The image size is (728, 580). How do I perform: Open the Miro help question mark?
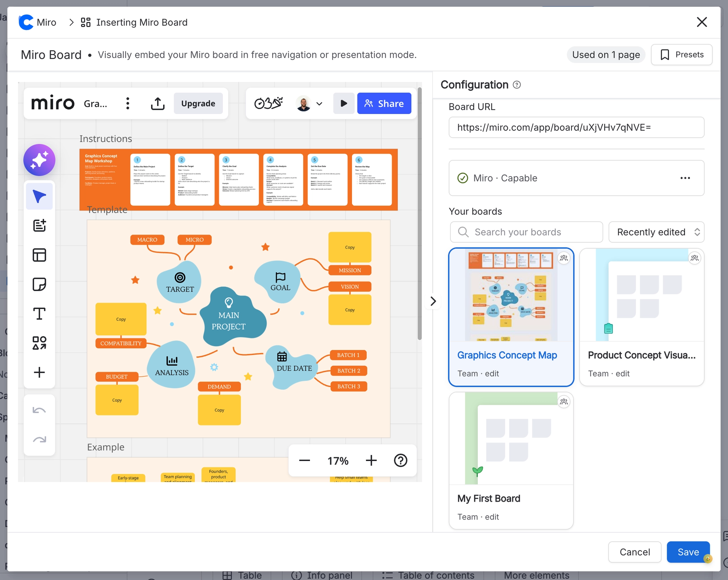coord(401,461)
